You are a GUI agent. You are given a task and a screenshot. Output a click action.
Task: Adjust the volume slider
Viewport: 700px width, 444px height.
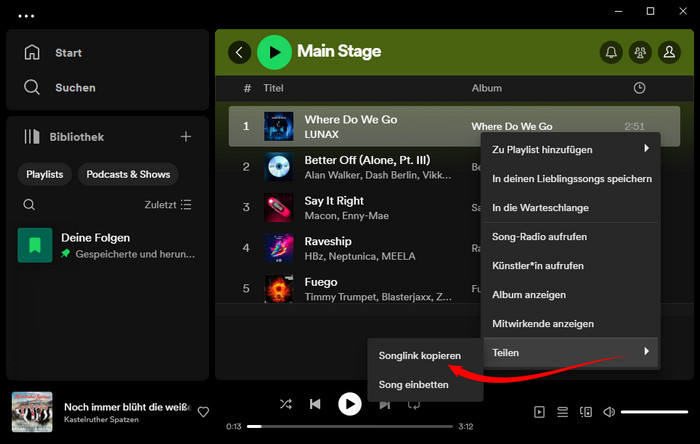[x=654, y=412]
